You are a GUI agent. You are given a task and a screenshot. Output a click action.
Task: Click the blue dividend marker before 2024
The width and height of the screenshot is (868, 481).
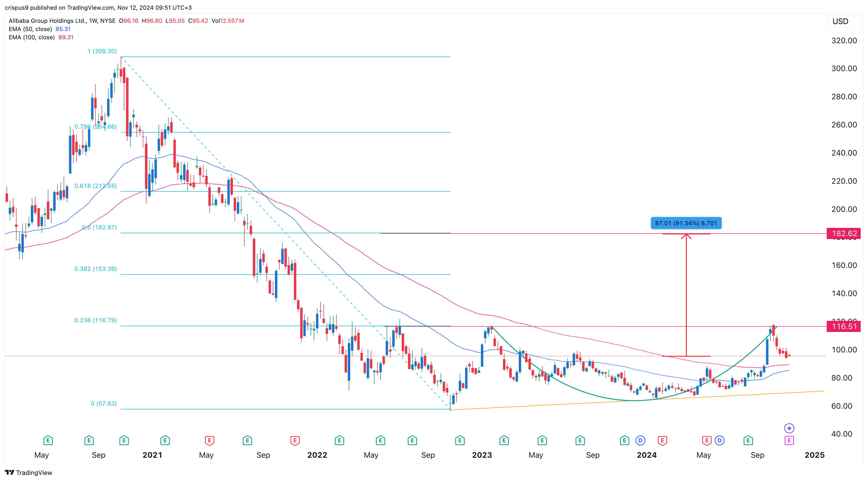[640, 440]
